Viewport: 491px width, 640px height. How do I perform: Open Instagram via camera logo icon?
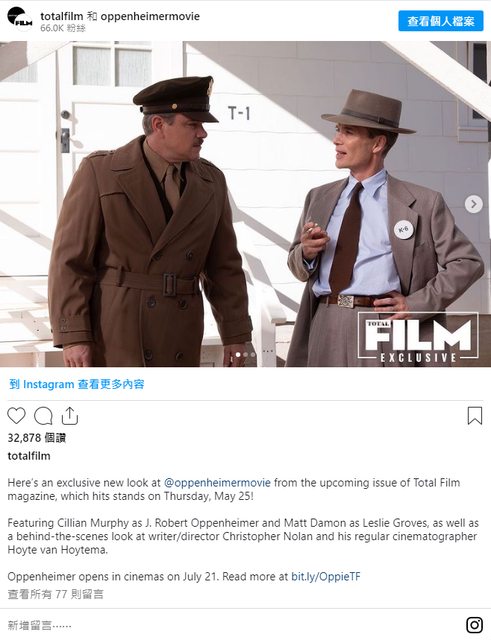click(x=474, y=625)
